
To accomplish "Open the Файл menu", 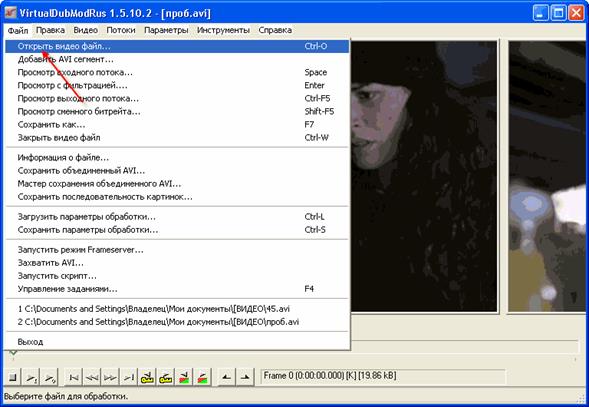I will [x=18, y=30].
